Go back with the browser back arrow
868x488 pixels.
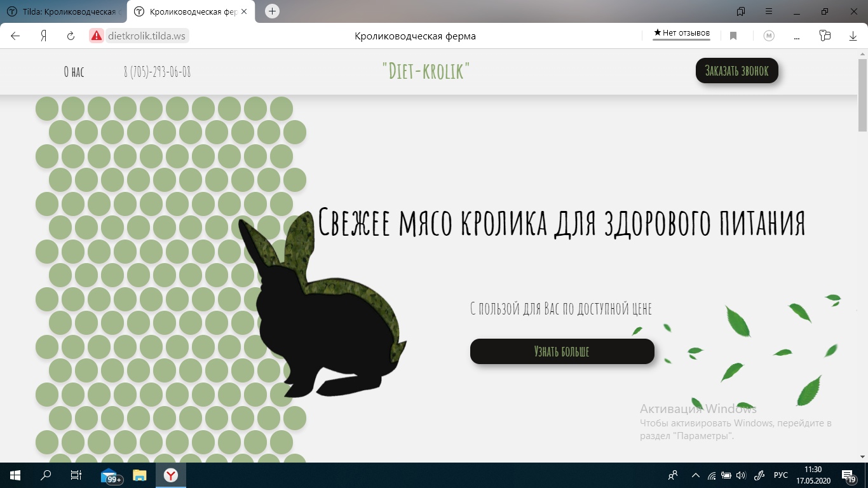click(15, 36)
